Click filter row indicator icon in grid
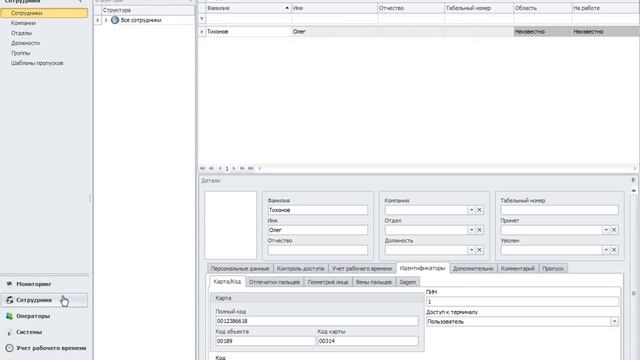Viewport: 640px width, 360px height. [202, 19]
